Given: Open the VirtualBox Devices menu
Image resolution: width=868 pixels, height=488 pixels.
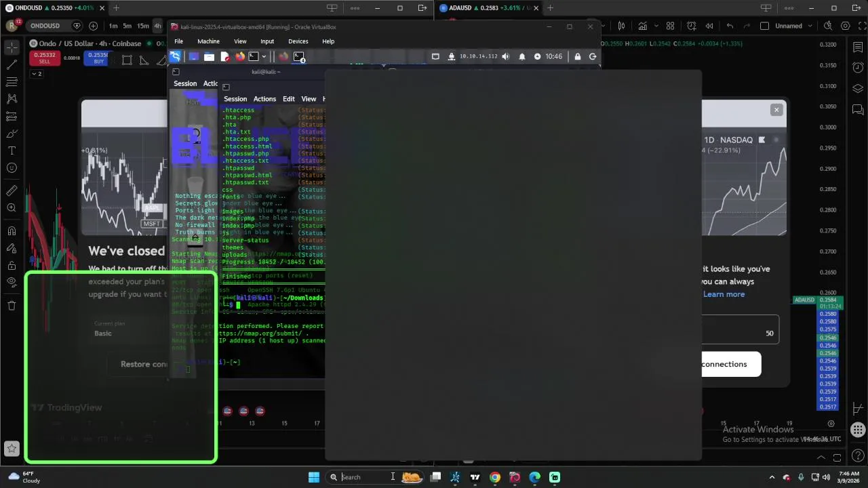Looking at the screenshot, I should (x=298, y=41).
